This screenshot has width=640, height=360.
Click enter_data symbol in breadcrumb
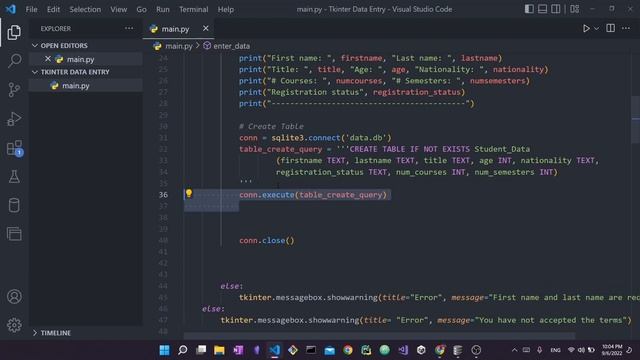point(231,46)
